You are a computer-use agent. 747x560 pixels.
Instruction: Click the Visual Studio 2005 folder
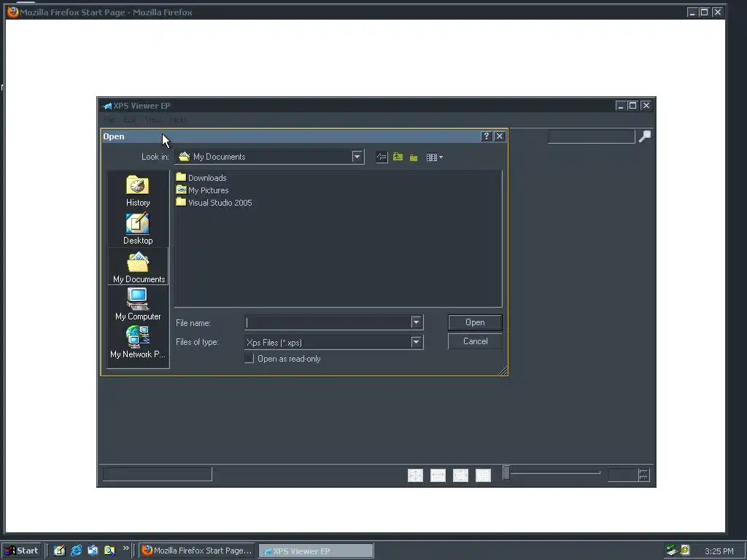click(214, 203)
